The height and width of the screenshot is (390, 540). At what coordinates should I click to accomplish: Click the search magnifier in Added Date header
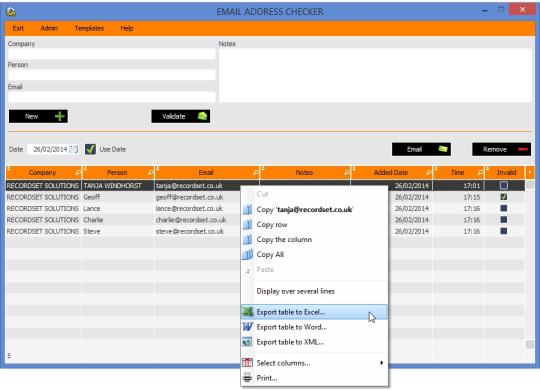429,172
